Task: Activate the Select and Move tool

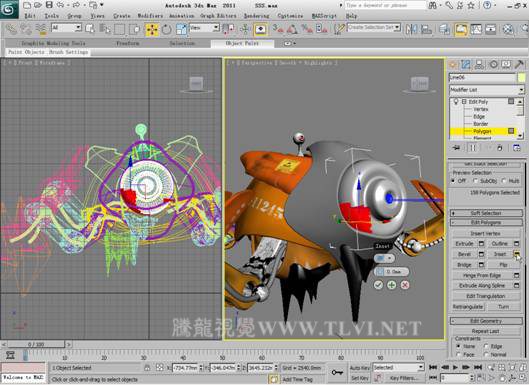Action: pyautogui.click(x=152, y=30)
